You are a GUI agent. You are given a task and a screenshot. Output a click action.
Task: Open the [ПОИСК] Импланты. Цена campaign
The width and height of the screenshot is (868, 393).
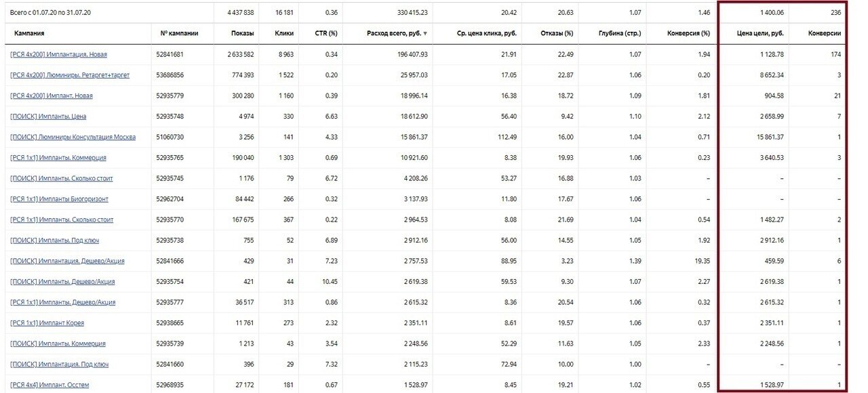[48, 117]
